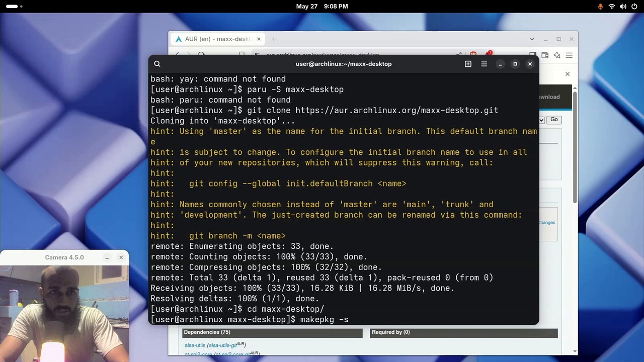Open the Brave Wallet icon
The width and height of the screenshot is (644, 362).
coord(545,55)
